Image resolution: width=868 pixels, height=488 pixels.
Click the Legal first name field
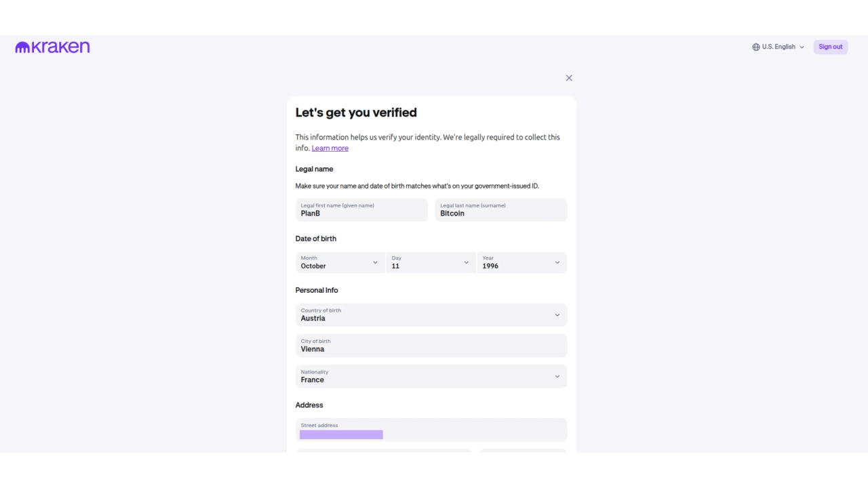(361, 210)
